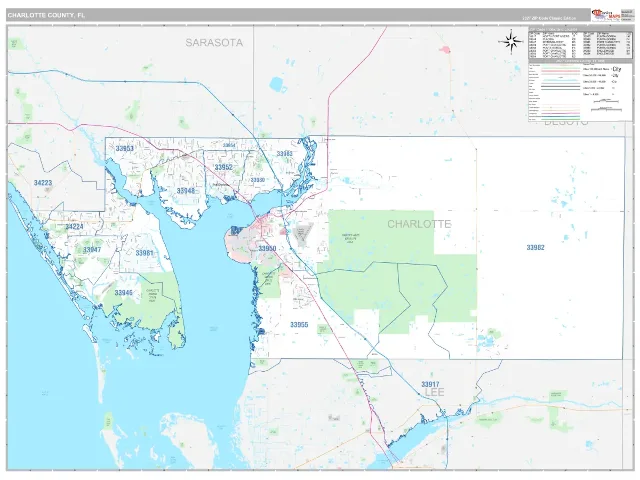Click ZIP code label 33948

pyautogui.click(x=186, y=191)
